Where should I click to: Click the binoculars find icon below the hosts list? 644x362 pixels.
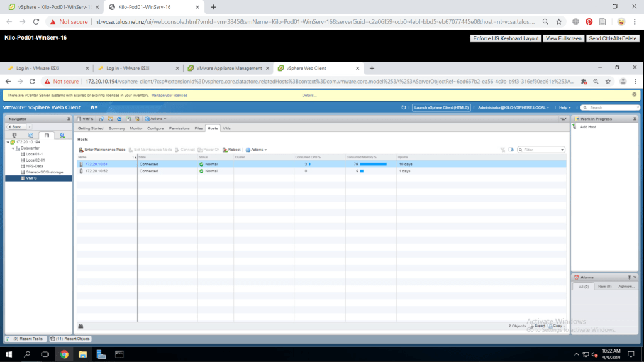point(81,326)
